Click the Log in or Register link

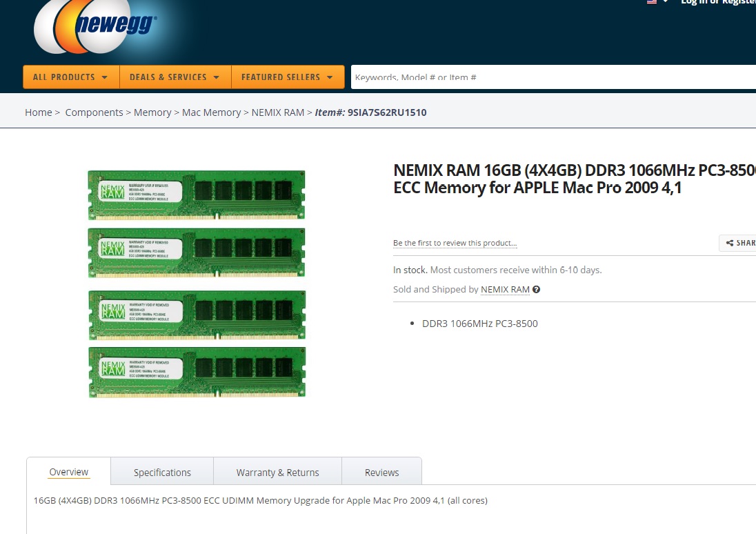point(718,2)
